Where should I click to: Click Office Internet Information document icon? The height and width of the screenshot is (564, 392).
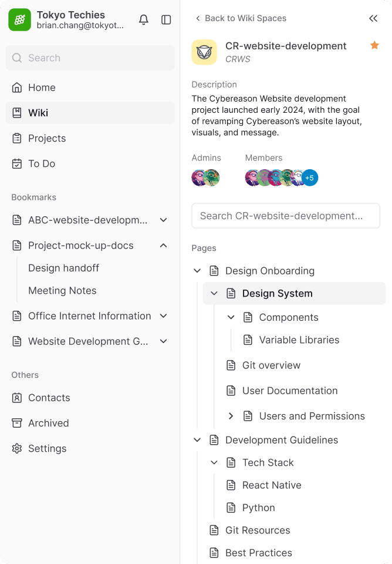(17, 316)
